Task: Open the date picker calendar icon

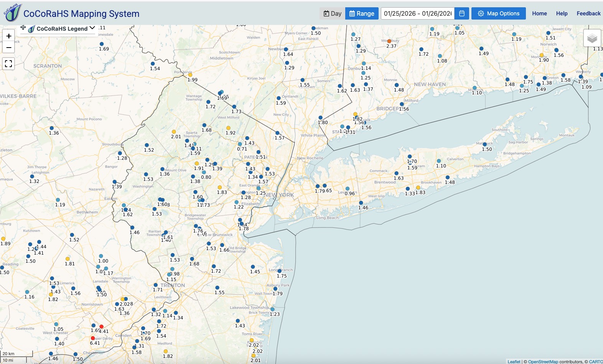Action: click(x=462, y=13)
